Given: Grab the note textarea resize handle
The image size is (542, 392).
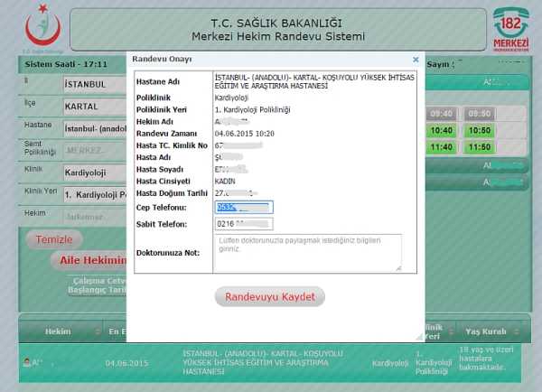Looking at the screenshot, I should [398, 268].
